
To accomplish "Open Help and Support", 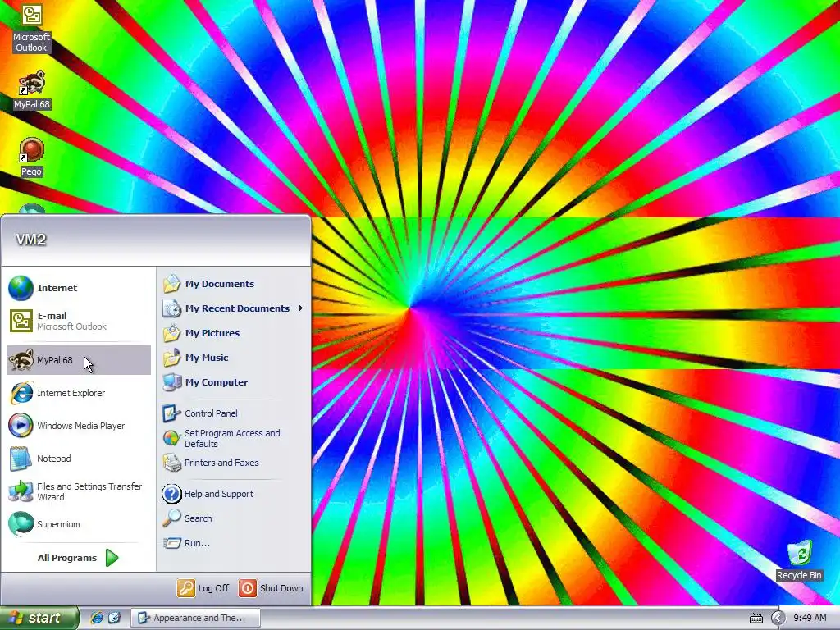I will (234, 494).
